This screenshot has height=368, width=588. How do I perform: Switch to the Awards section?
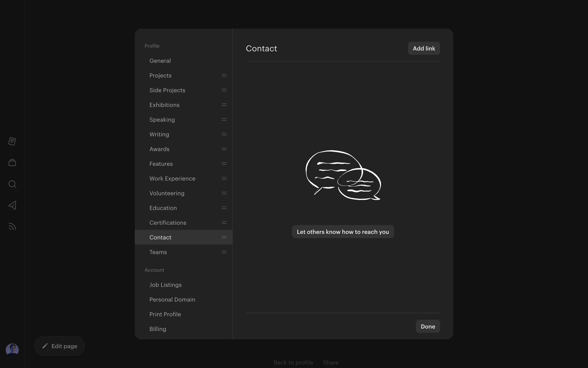tap(159, 149)
